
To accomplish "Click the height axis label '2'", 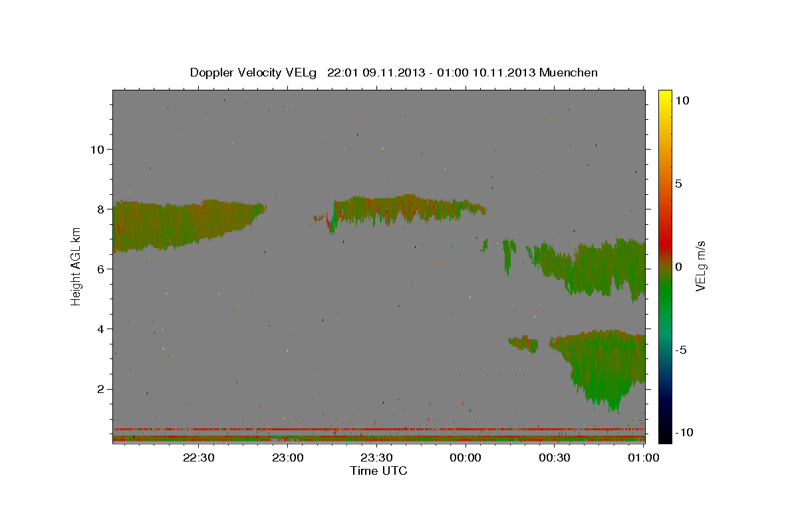I will click(x=100, y=388).
